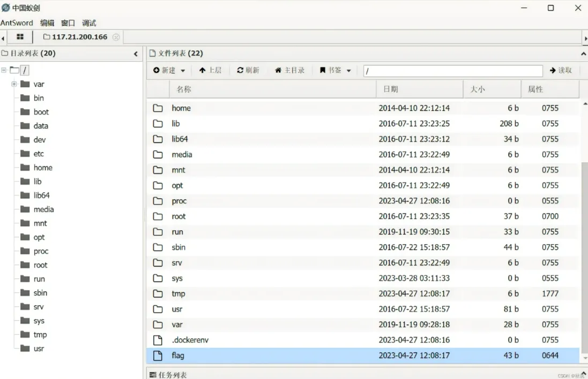Select lib64 folder icon in tree
The width and height of the screenshot is (588, 379).
25,195
